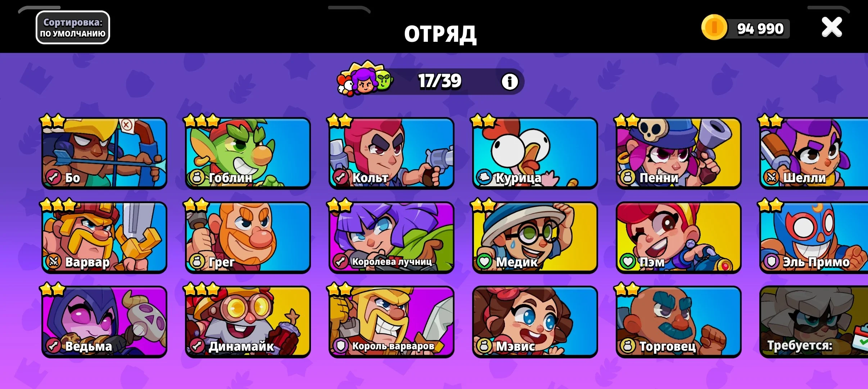Image resolution: width=868 pixels, height=389 pixels.
Task: Click the info icon beside 17/39
Action: tap(510, 82)
